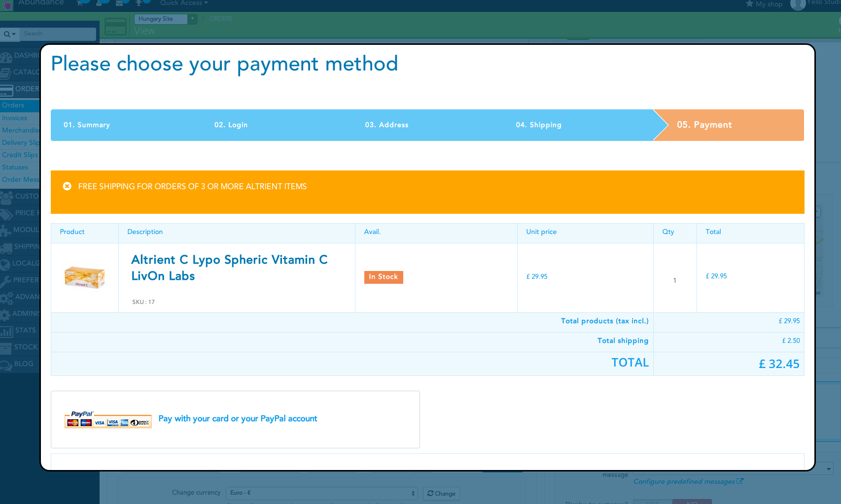Click the Stats bar chart icon
Screen dimensions: 841x504
(x=6, y=332)
